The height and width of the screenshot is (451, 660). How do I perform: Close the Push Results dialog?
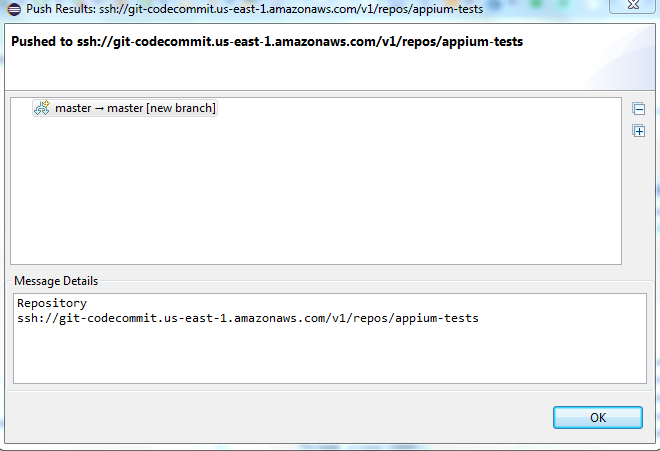tap(633, 5)
